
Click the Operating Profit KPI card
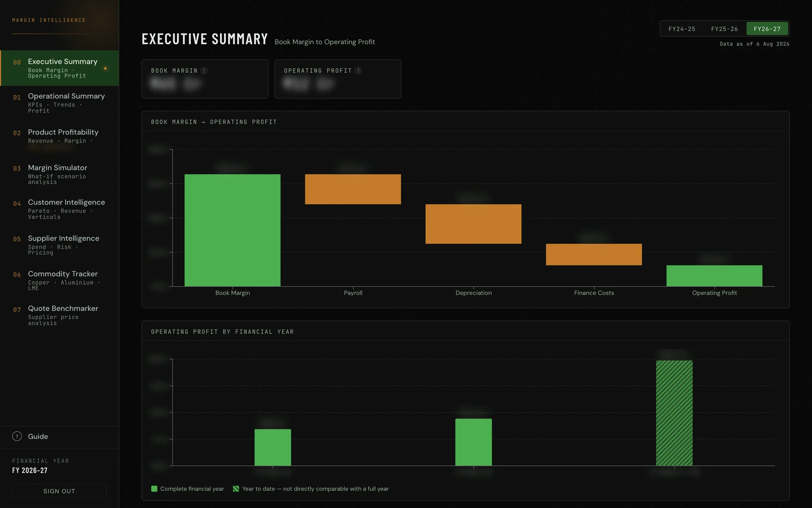(x=338, y=79)
